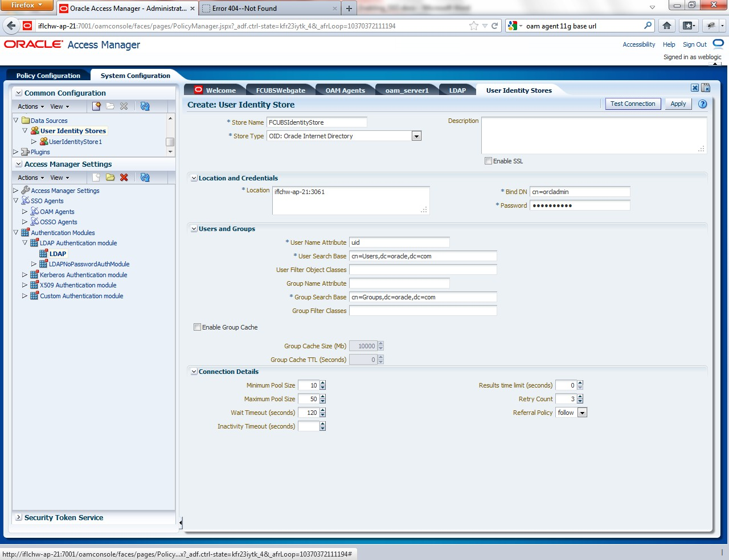Open the Accessibility link

638,44
